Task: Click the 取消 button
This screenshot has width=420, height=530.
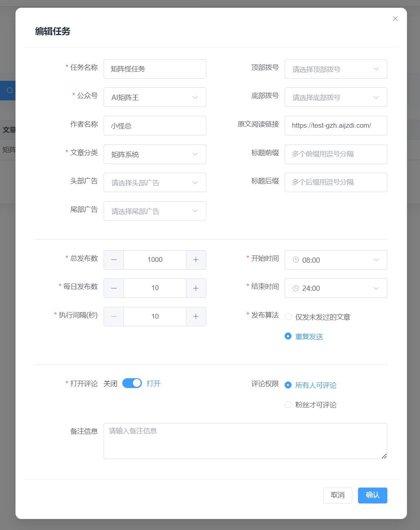Action: point(337,495)
